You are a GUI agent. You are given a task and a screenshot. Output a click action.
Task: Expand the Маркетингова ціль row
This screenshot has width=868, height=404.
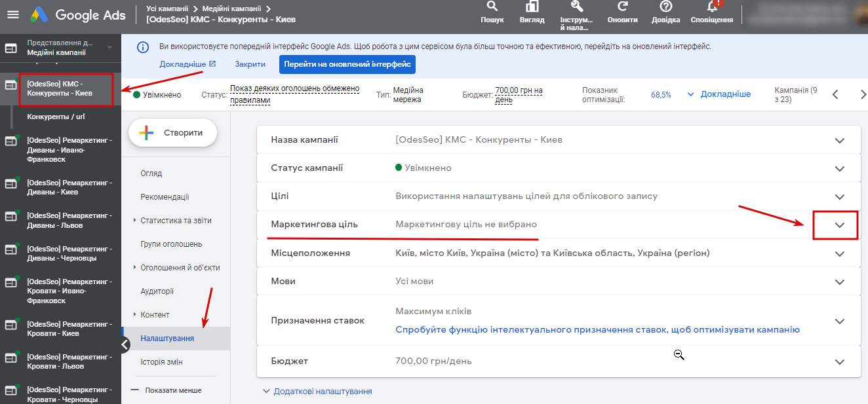pos(839,225)
